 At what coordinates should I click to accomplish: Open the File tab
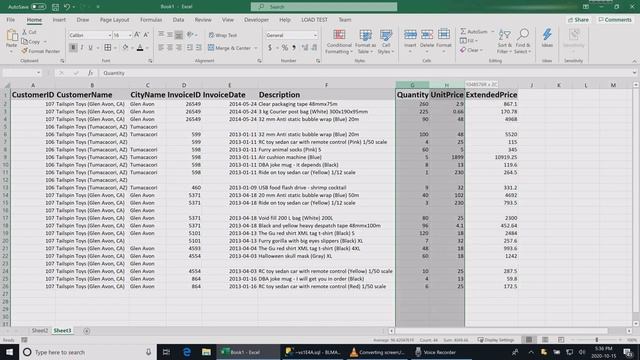coord(11,20)
